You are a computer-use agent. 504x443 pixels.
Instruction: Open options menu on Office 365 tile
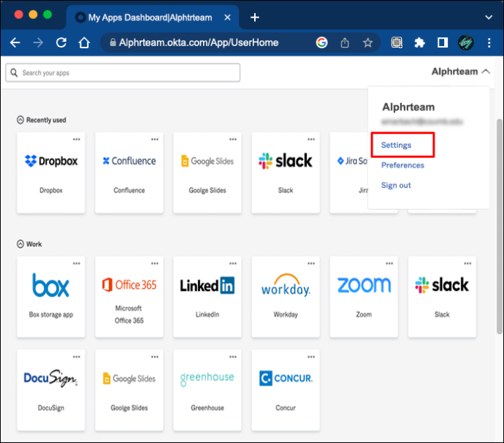click(155, 263)
